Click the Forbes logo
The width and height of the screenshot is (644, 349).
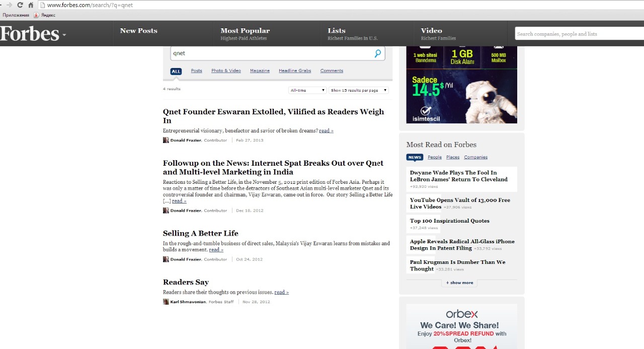click(x=30, y=34)
